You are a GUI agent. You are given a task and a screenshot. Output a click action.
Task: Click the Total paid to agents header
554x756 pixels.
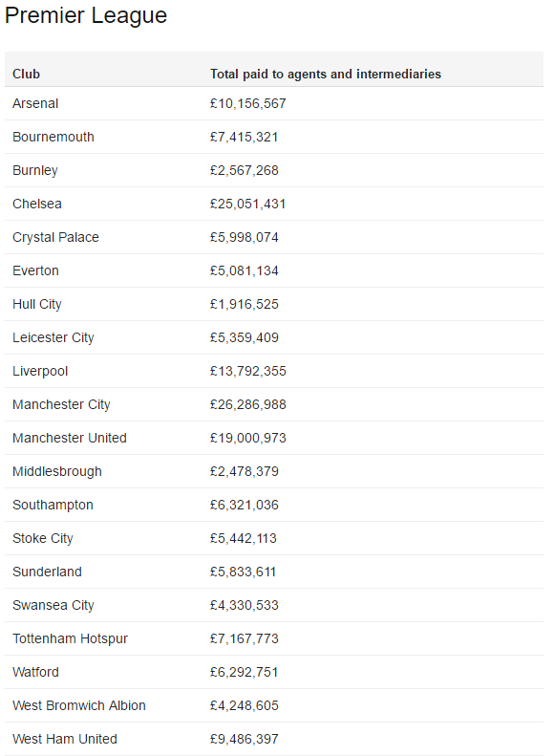pyautogui.click(x=325, y=74)
